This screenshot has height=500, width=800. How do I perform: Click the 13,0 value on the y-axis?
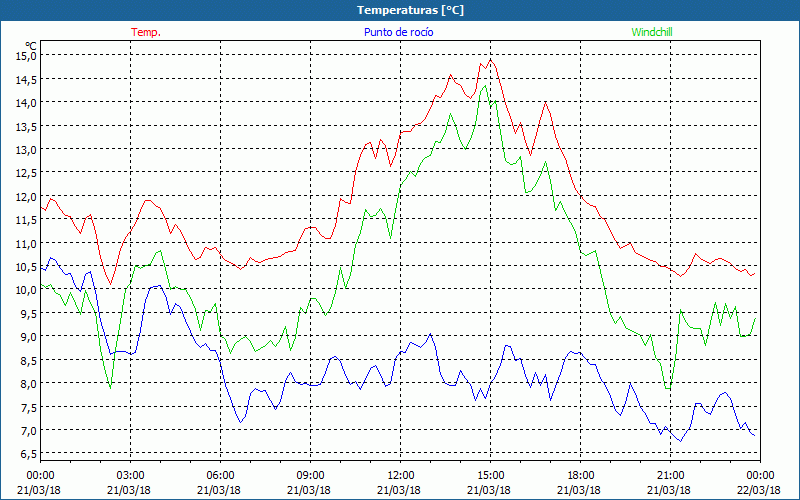tap(26, 149)
